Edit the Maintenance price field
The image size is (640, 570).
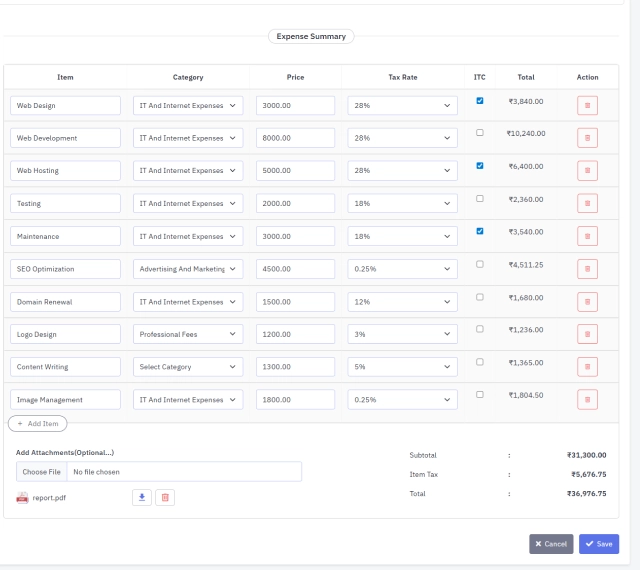click(x=295, y=236)
